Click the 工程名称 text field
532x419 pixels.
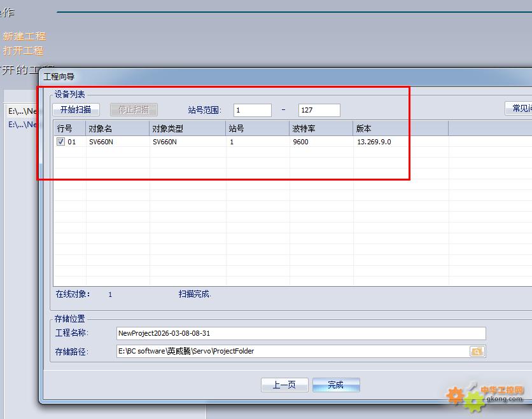tap(301, 333)
